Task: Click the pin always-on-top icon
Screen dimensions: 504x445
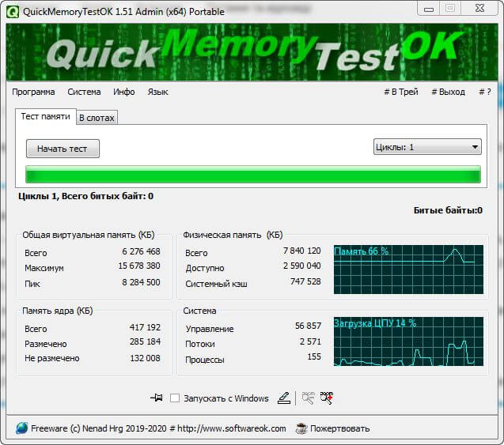Action: [x=157, y=398]
